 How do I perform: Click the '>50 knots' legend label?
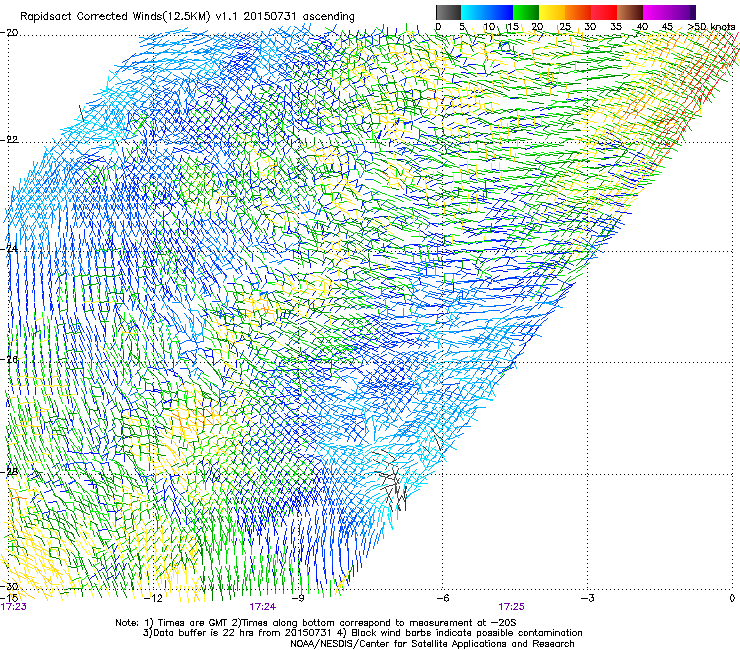tap(711, 27)
